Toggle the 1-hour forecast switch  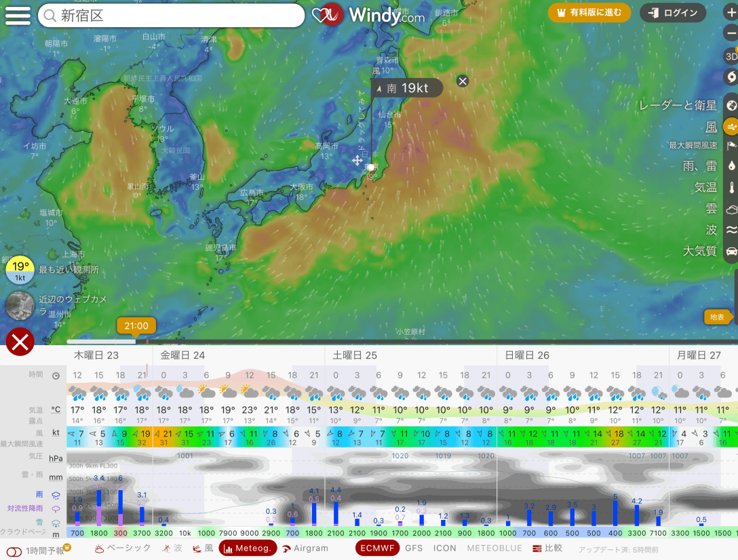[14, 551]
